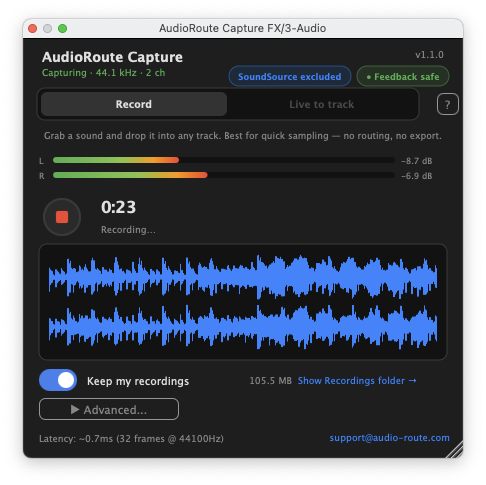
Task: Click the left channel level meter
Action: pyautogui.click(x=224, y=160)
